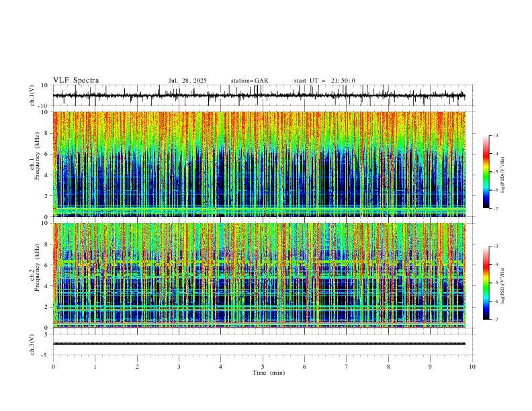
Task: Click the "station=GAK" header text
Action: point(249,81)
